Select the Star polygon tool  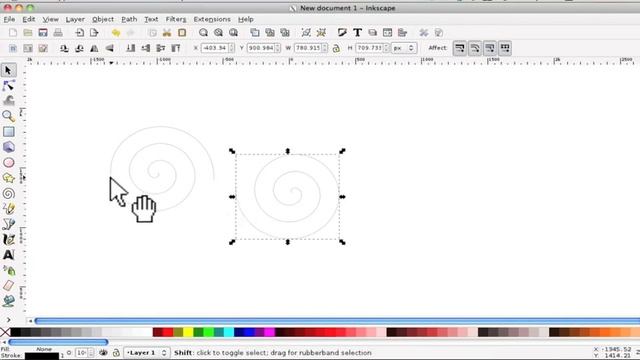[9, 178]
